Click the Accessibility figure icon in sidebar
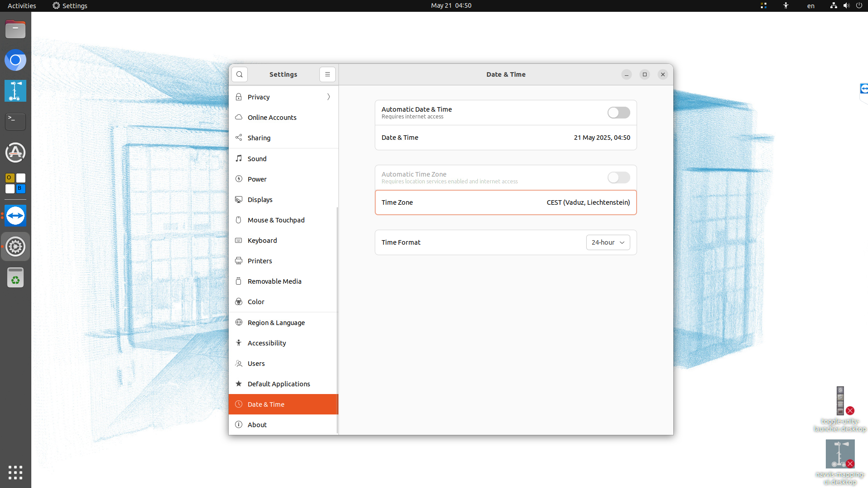The height and width of the screenshot is (488, 868). point(239,343)
